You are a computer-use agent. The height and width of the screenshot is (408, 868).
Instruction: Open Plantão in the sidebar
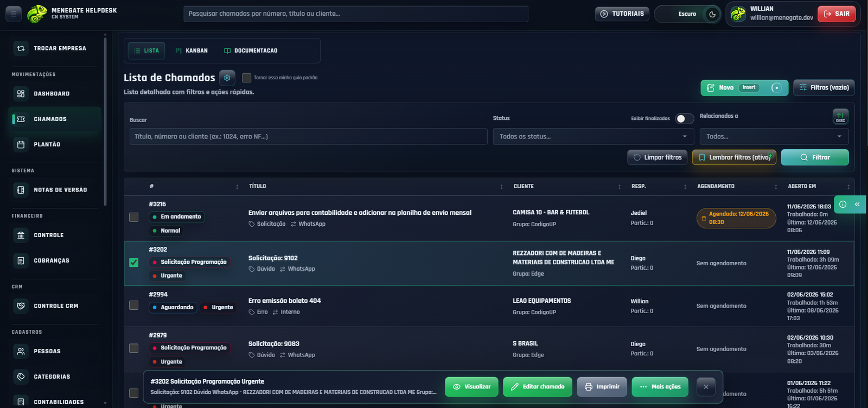(55, 144)
